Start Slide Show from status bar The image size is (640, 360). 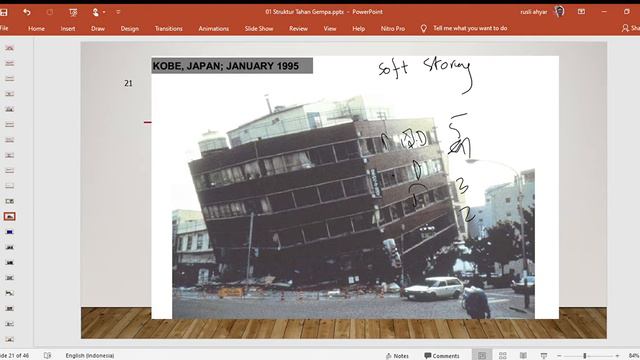click(x=544, y=356)
